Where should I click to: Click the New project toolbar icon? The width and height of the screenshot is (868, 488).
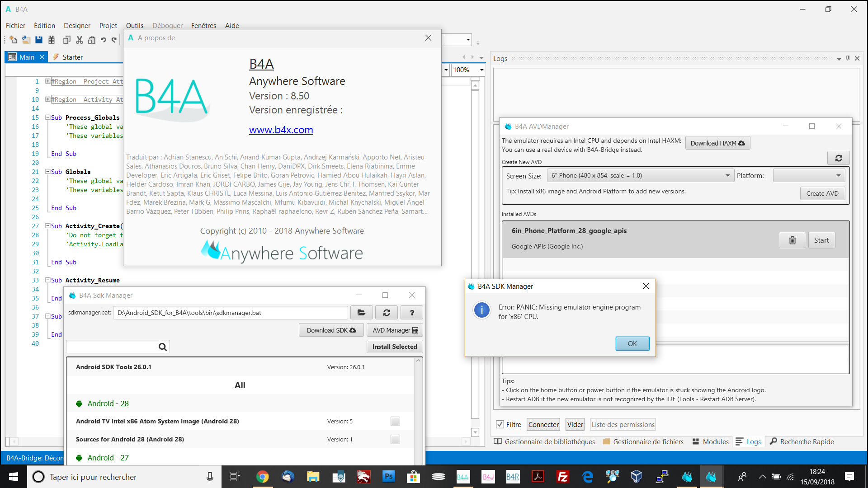(x=13, y=40)
